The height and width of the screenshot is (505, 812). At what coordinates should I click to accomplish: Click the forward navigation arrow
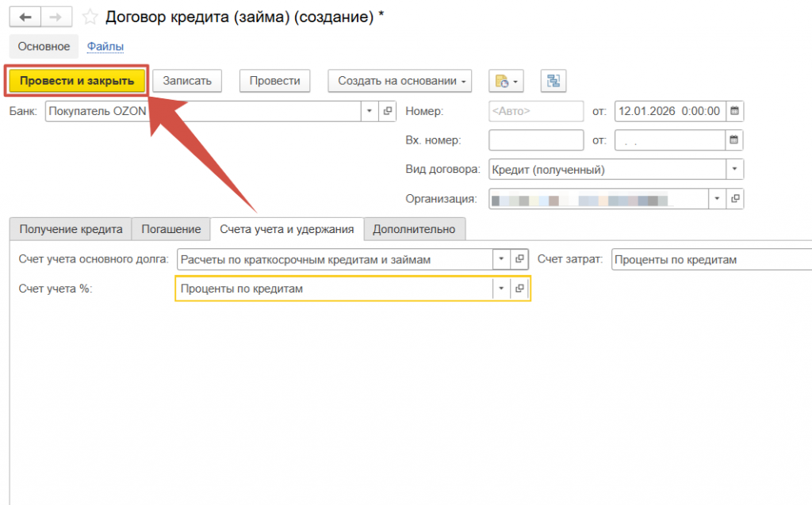(56, 17)
